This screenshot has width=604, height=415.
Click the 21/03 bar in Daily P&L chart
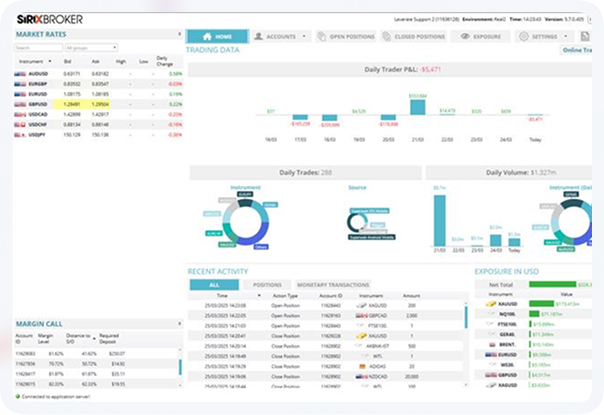pyautogui.click(x=418, y=107)
